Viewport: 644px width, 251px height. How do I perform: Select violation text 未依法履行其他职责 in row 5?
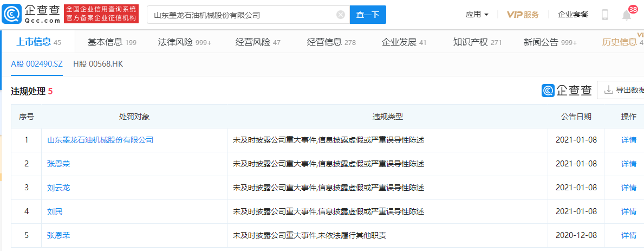pyautogui.click(x=352, y=235)
